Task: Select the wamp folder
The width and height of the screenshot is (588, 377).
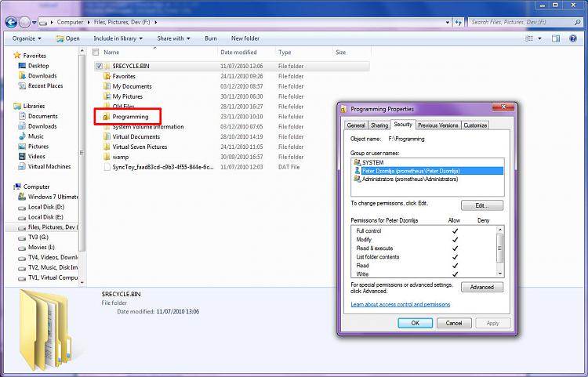Action: coord(121,157)
